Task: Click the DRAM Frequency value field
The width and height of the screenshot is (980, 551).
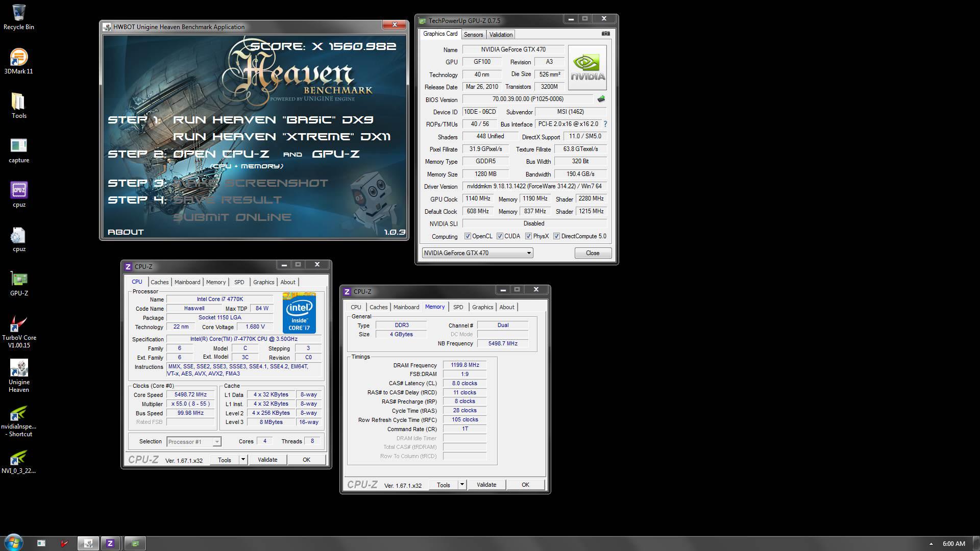Action: coord(465,365)
